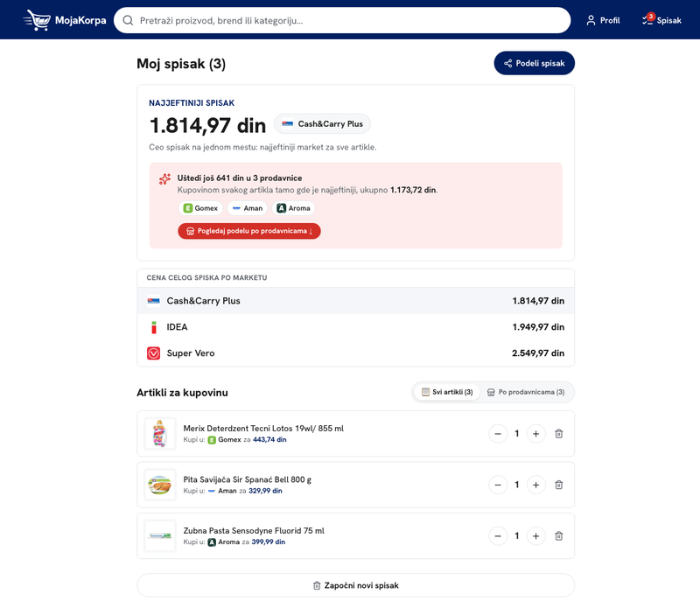Open Merix detergent product thumbnail

160,433
